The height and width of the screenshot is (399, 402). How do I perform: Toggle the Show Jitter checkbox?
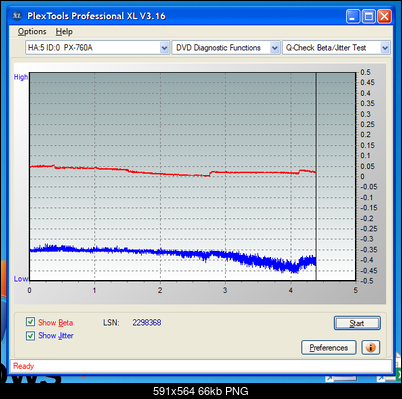click(x=30, y=335)
